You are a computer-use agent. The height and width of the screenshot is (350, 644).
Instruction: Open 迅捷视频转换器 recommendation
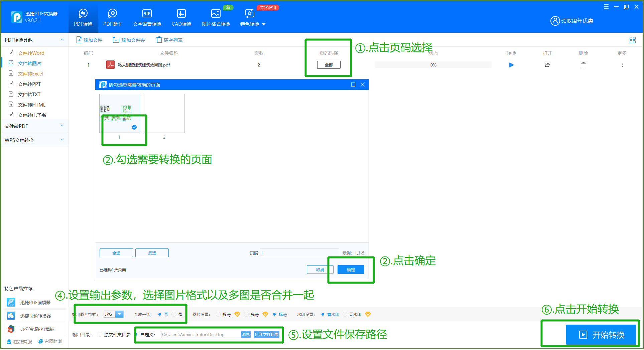click(x=35, y=316)
